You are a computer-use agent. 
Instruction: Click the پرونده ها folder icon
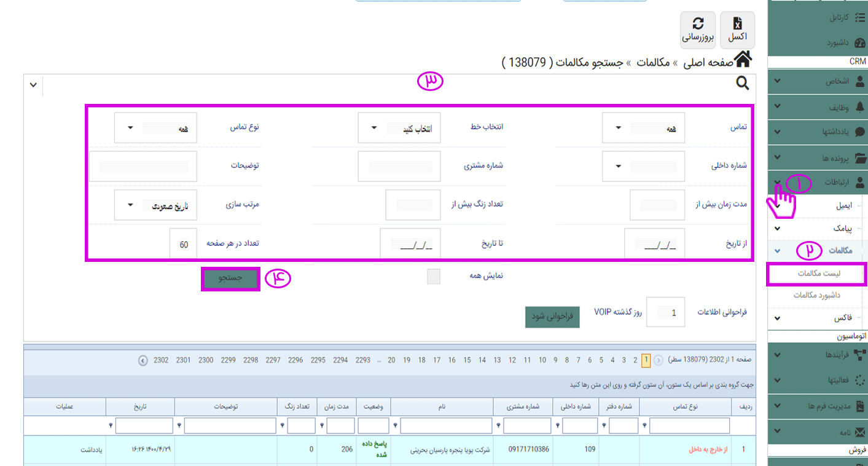(x=859, y=158)
